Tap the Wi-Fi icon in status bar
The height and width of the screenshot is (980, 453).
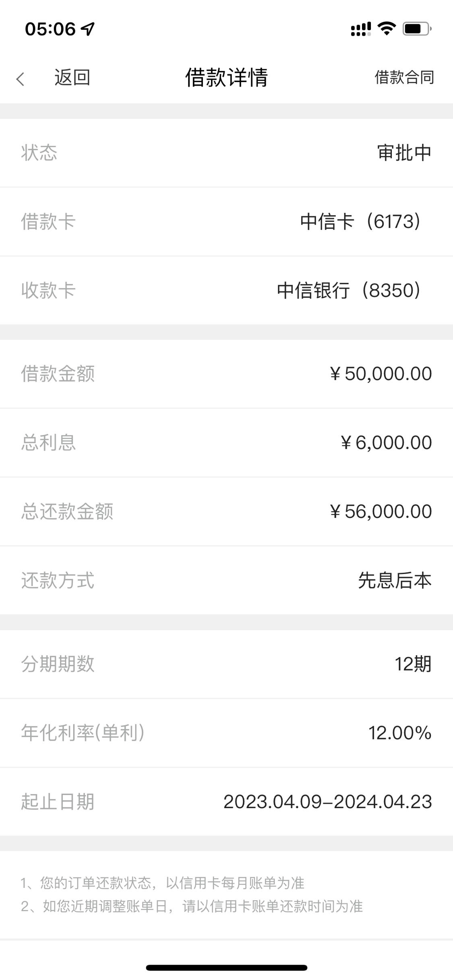[x=387, y=29]
